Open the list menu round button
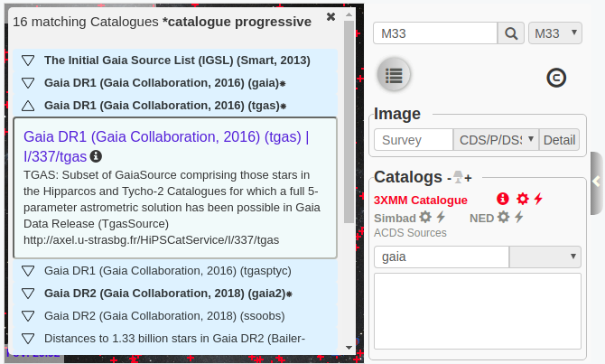605x364 pixels. 394,75
